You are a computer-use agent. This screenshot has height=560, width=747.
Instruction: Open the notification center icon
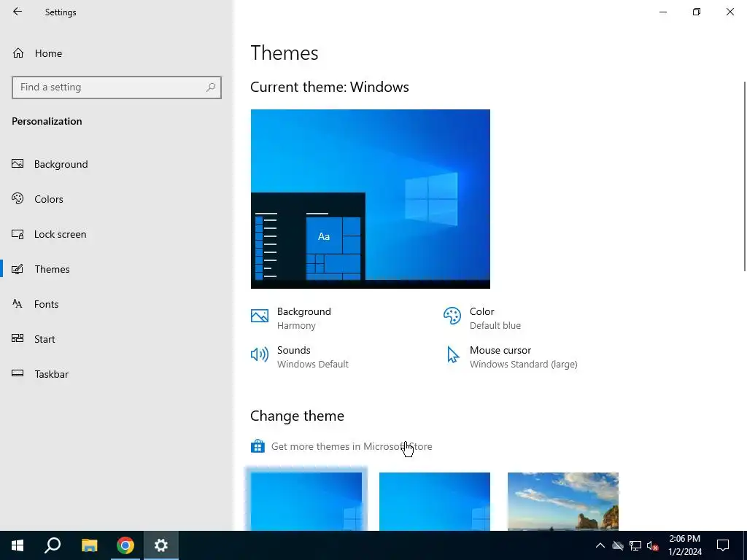(x=723, y=545)
